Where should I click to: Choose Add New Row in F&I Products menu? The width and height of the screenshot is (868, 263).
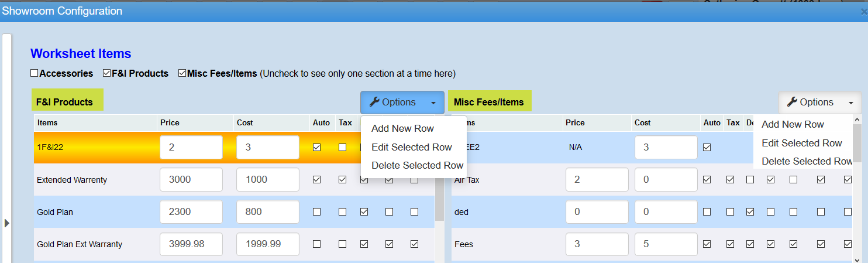pyautogui.click(x=402, y=128)
